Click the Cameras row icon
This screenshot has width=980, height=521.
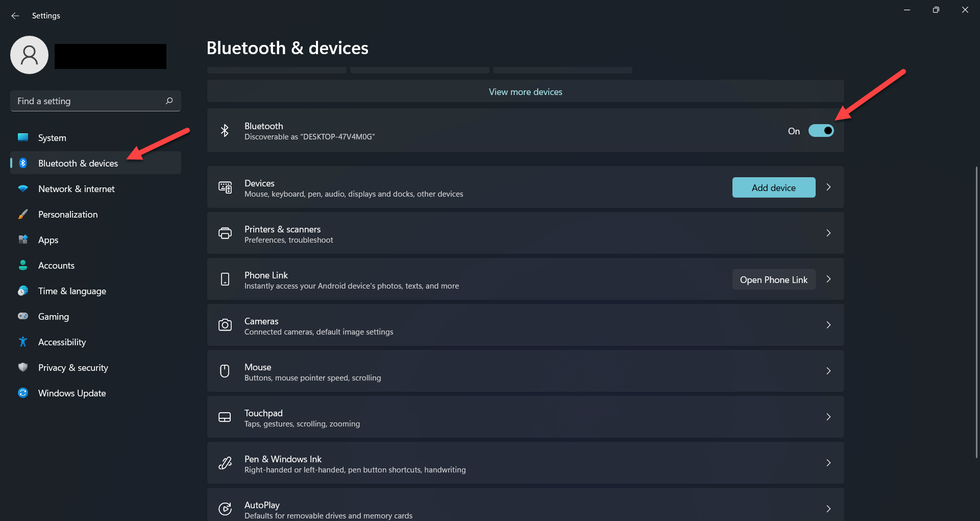(x=225, y=325)
